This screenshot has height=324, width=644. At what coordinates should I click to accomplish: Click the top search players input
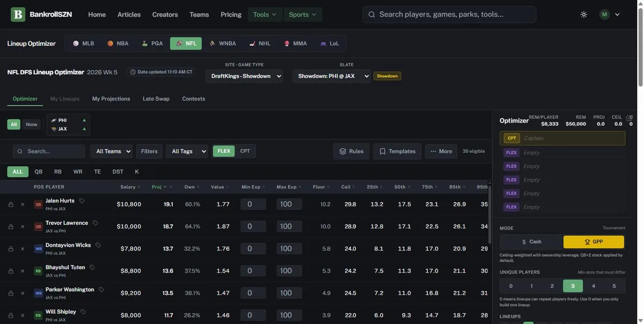point(450,15)
